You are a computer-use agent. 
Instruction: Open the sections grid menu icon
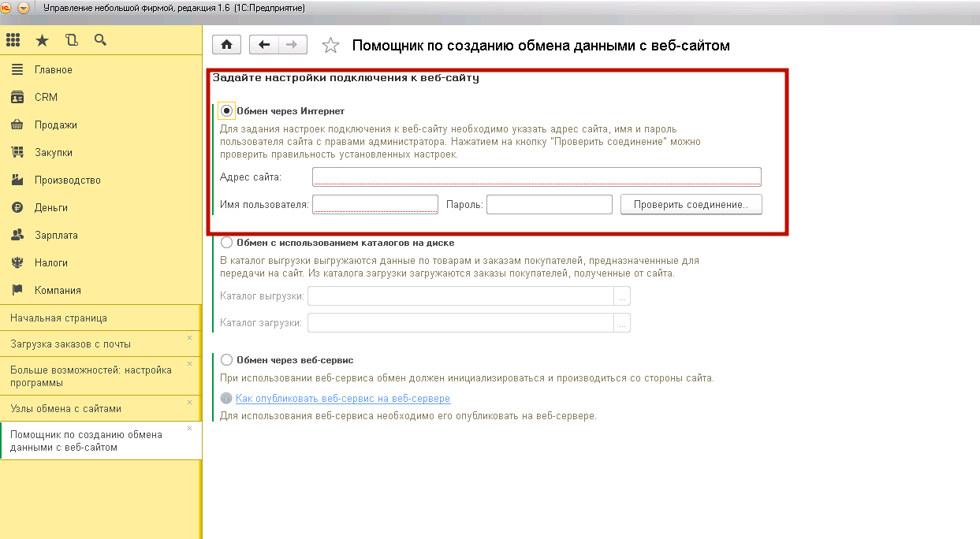pyautogui.click(x=13, y=40)
